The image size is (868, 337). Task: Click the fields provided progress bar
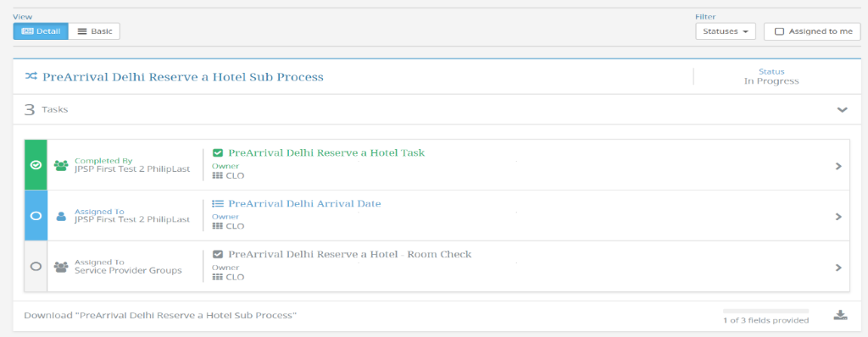[765, 311]
